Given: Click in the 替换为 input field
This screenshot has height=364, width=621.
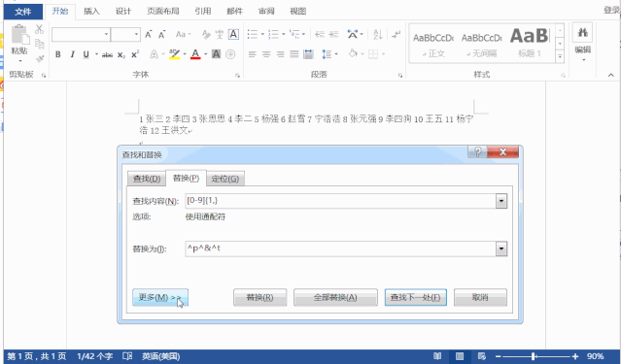Looking at the screenshot, I should coord(340,249).
